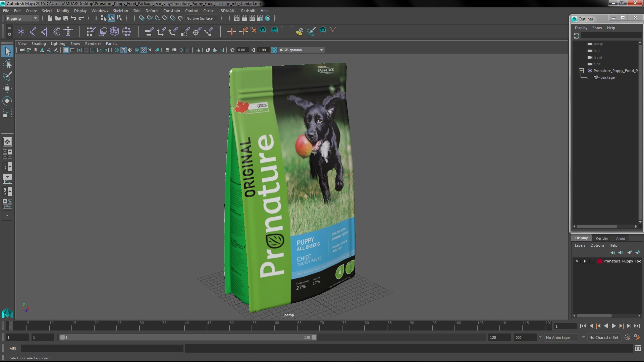The height and width of the screenshot is (362, 644).
Task: Open the viewport Shading menu
Action: (x=39, y=44)
